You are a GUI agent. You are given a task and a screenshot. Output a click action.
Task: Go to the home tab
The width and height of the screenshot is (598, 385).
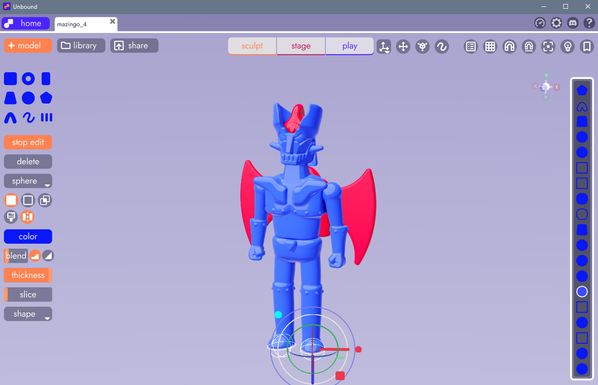pyautogui.click(x=26, y=23)
